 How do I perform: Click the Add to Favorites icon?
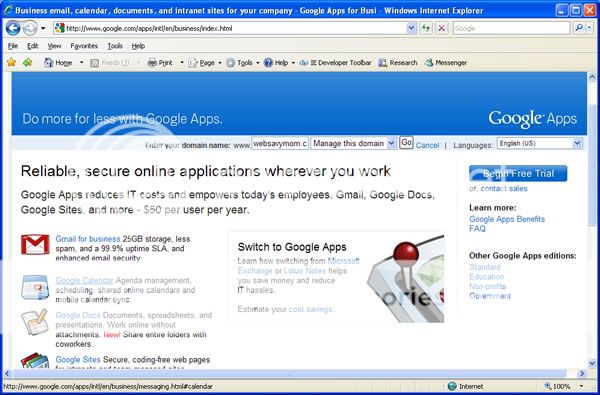[27, 62]
